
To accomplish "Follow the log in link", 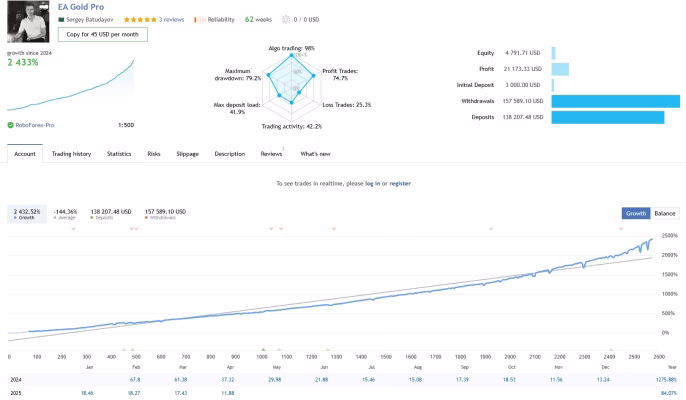I will coord(373,183).
